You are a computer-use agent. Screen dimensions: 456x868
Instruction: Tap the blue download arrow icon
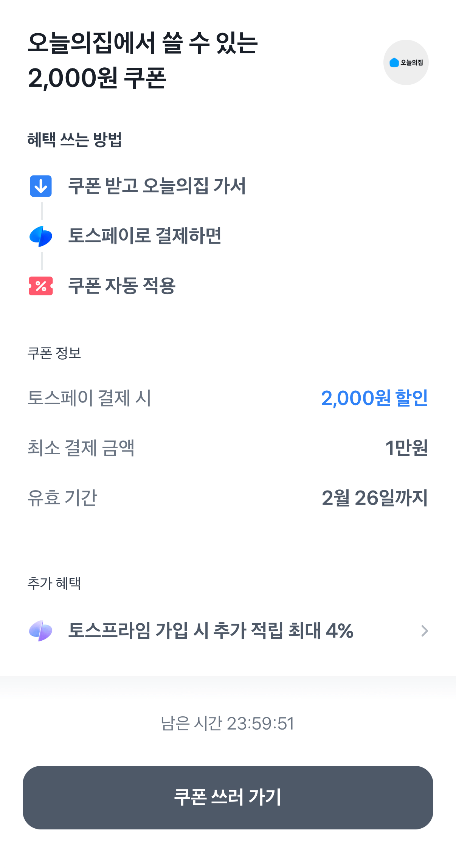(x=41, y=186)
